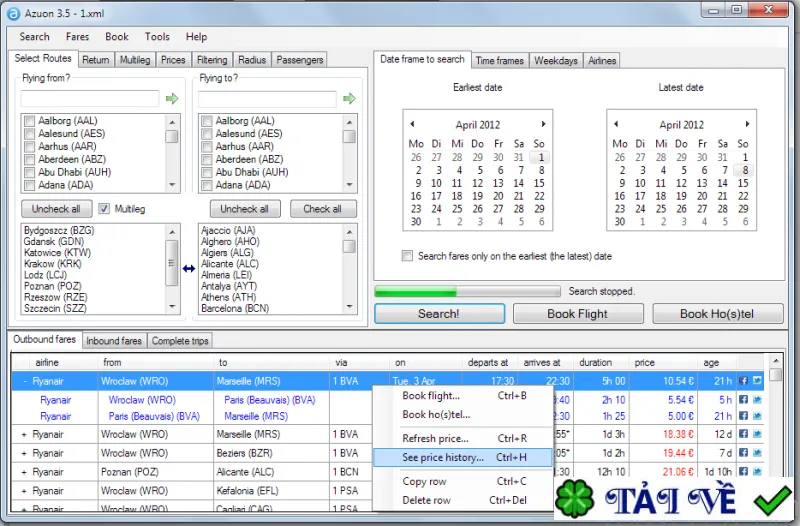Click the blue swap routes double arrow

[x=189, y=268]
